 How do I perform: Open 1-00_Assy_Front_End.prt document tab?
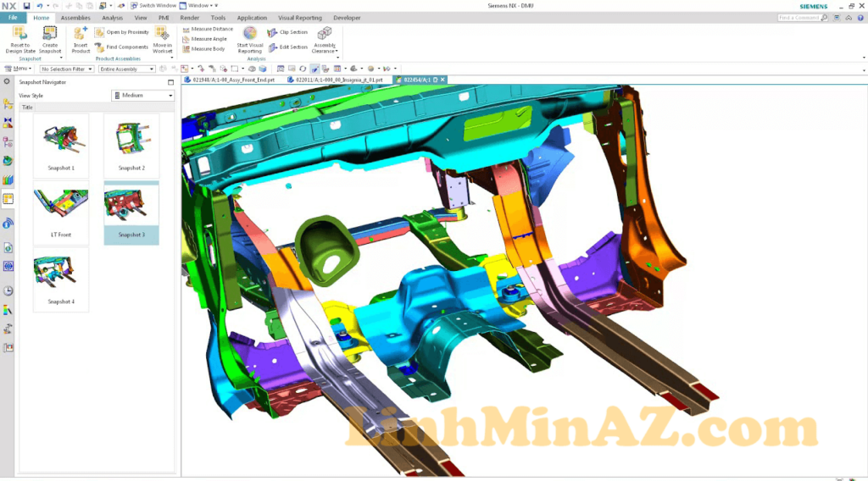(x=231, y=80)
